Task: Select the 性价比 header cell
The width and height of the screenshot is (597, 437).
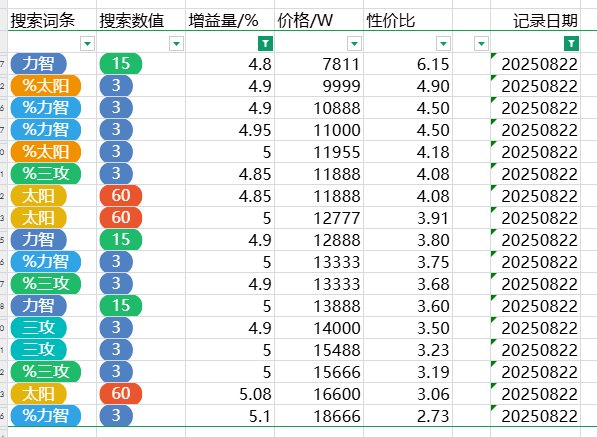Action: (x=408, y=20)
